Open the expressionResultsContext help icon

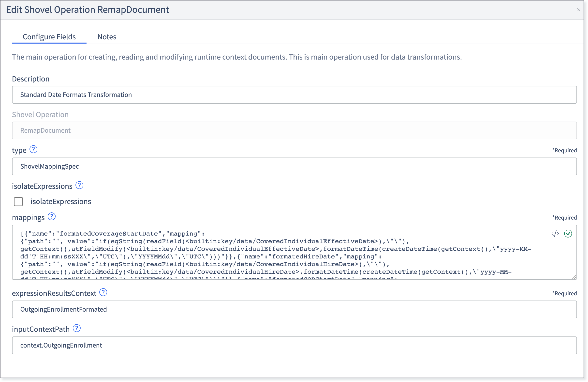(x=103, y=292)
